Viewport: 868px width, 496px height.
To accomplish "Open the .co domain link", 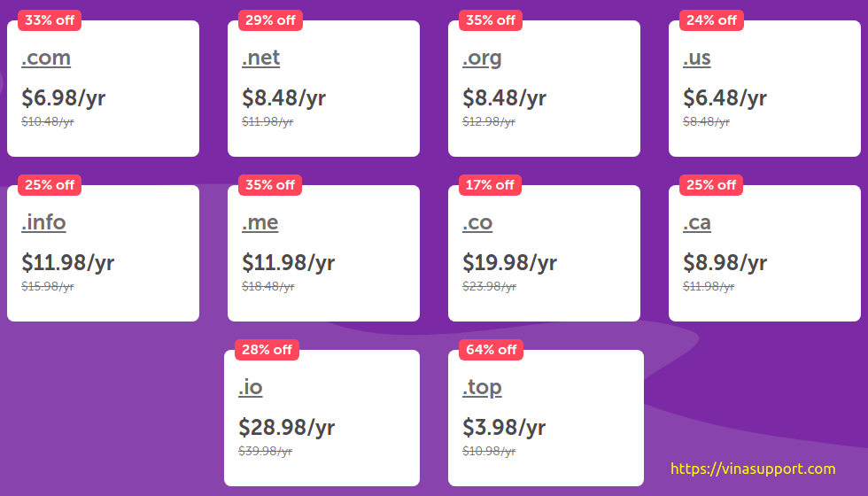I will pos(477,222).
